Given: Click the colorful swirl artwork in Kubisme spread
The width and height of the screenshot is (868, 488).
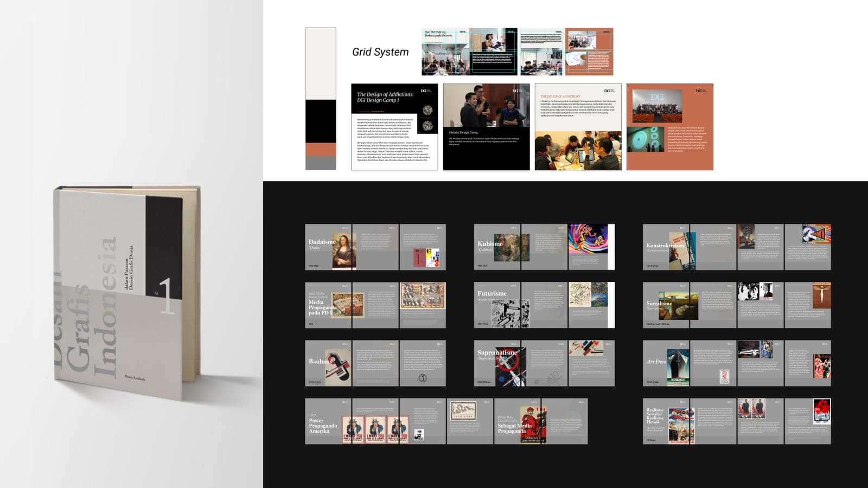Looking at the screenshot, I should coord(588,239).
